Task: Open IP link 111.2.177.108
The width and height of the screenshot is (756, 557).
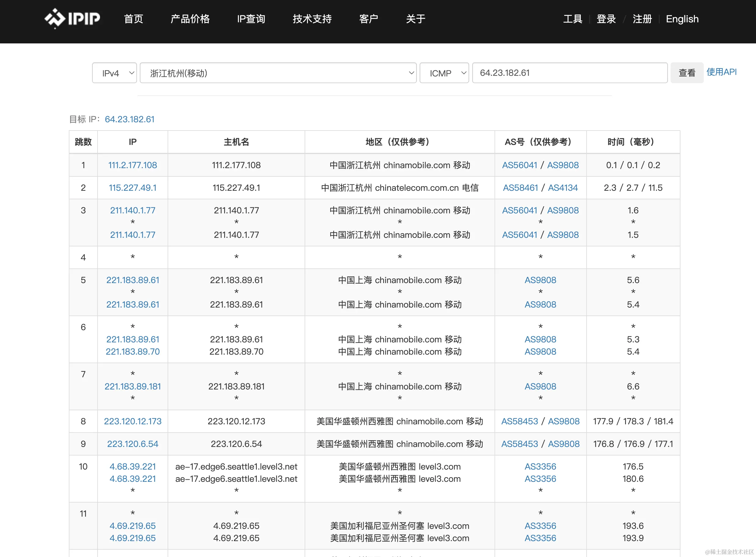Action: coord(132,165)
